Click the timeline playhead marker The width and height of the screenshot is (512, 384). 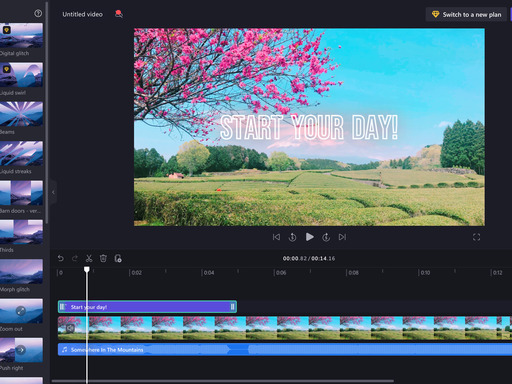87,269
